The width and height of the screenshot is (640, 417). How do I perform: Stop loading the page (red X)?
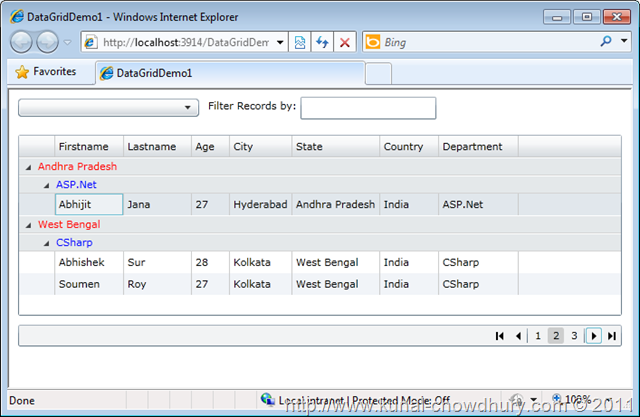click(344, 42)
